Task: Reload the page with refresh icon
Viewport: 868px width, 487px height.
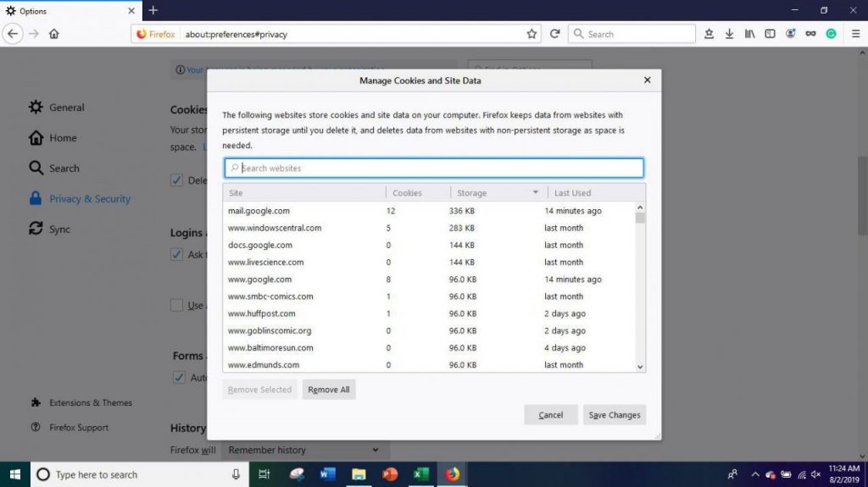Action: click(554, 34)
